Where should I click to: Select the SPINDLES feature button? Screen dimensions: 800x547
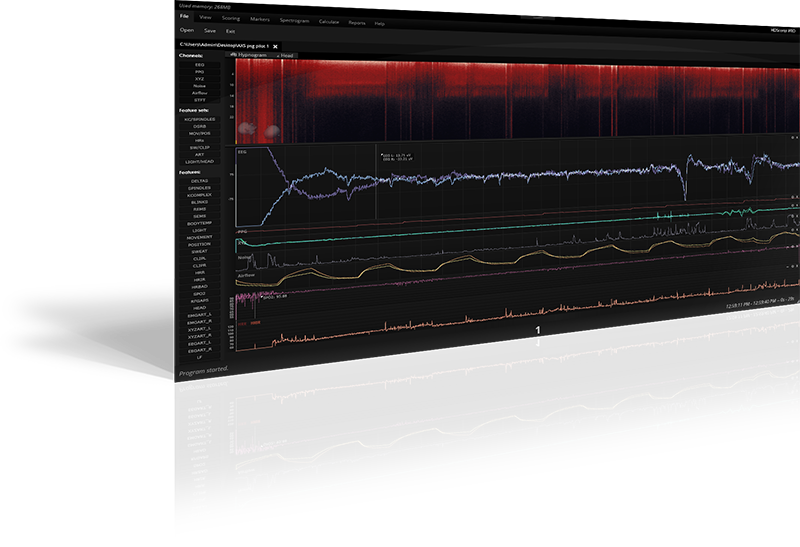(199, 188)
